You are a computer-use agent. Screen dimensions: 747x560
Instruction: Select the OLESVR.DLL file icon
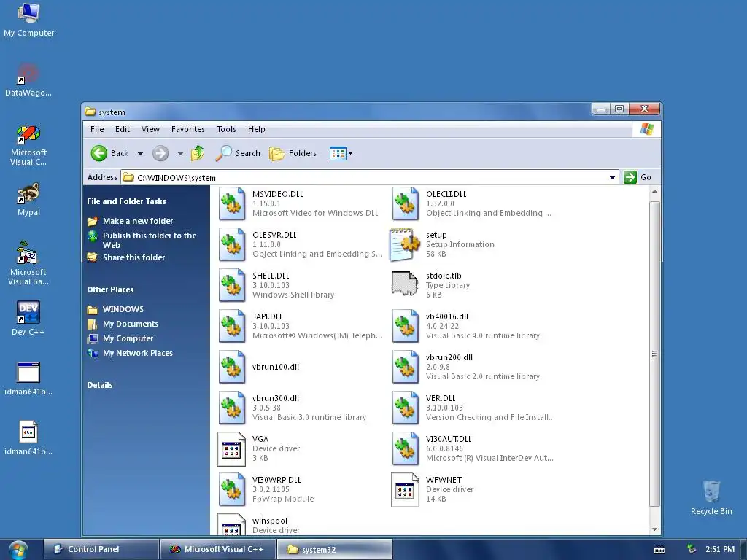point(232,245)
